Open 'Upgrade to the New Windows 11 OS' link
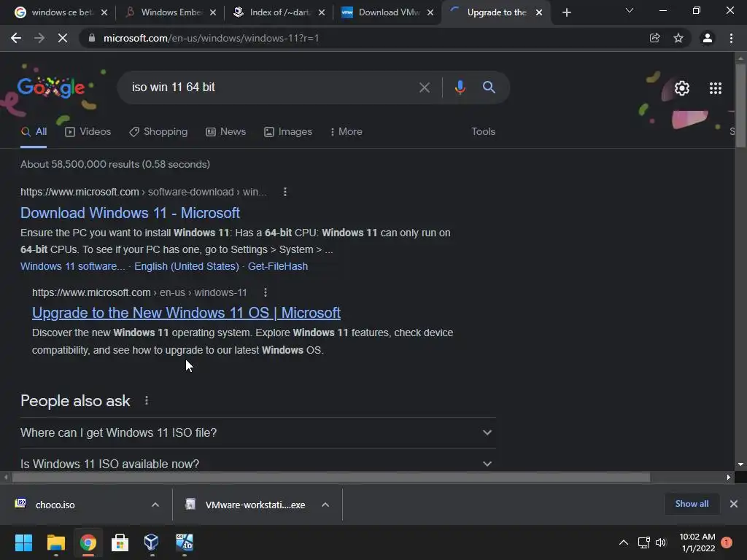 pos(186,313)
